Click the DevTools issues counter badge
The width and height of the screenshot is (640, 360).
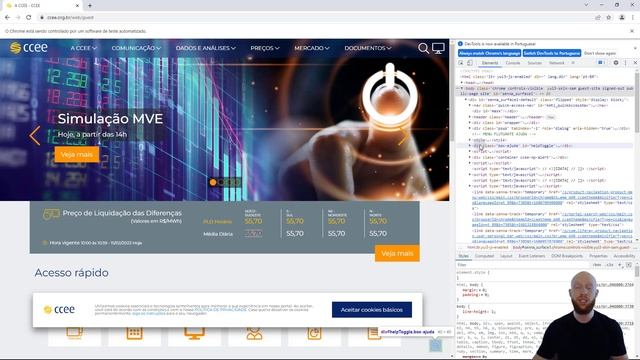[x=601, y=63]
